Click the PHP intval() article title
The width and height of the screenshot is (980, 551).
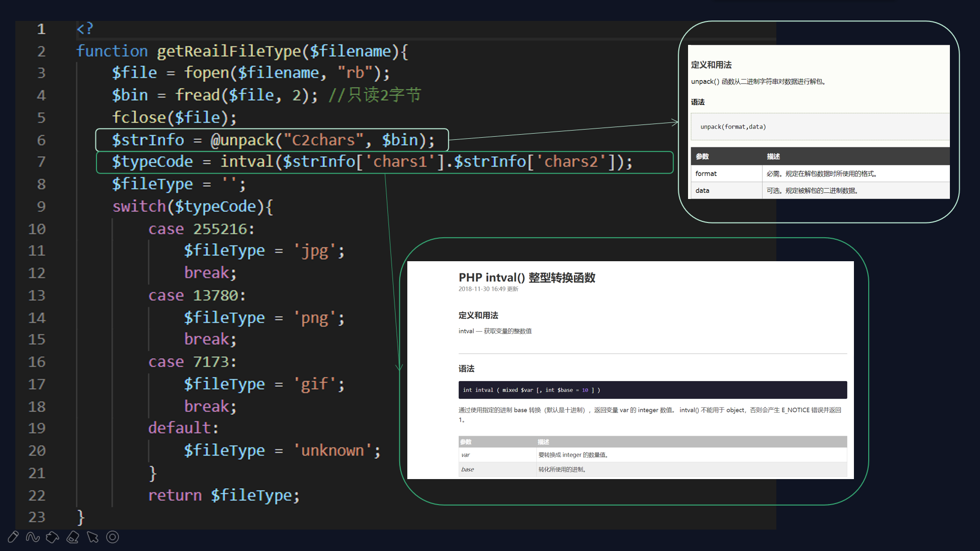(x=526, y=278)
